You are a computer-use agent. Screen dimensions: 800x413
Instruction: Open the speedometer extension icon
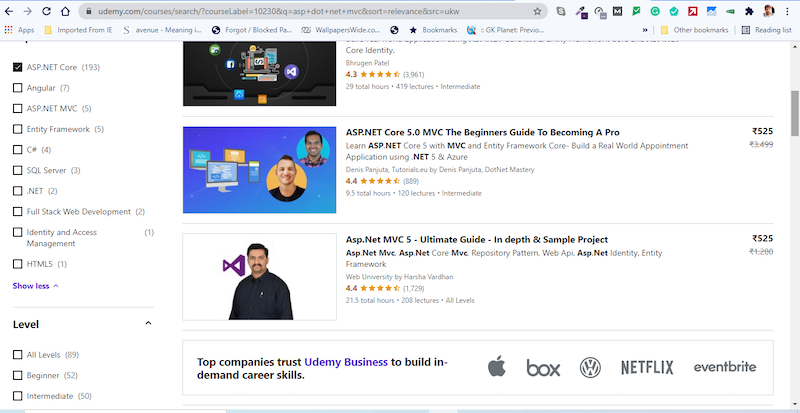pos(600,12)
